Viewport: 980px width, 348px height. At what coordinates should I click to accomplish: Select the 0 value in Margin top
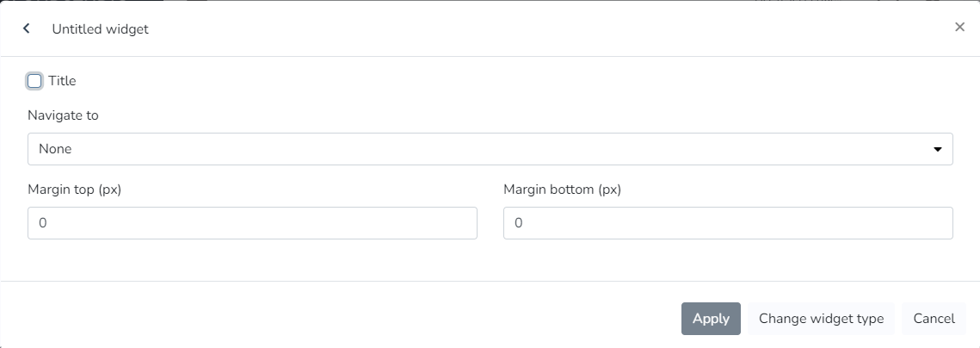point(43,223)
